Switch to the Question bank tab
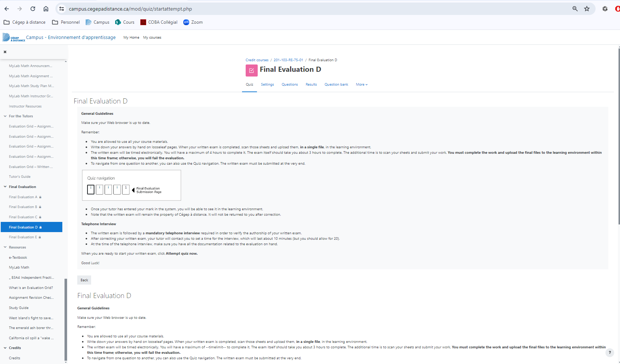620x364 pixels. tap(336, 85)
